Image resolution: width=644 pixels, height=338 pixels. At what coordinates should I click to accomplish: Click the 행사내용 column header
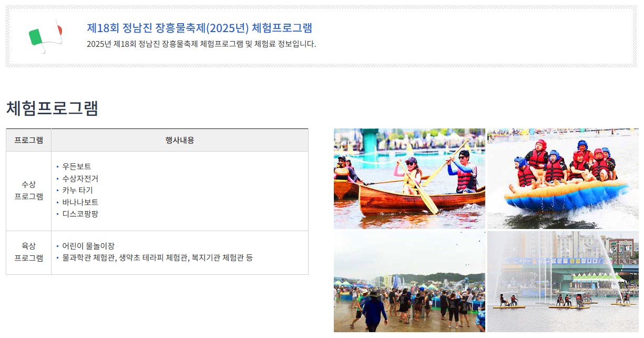click(180, 140)
